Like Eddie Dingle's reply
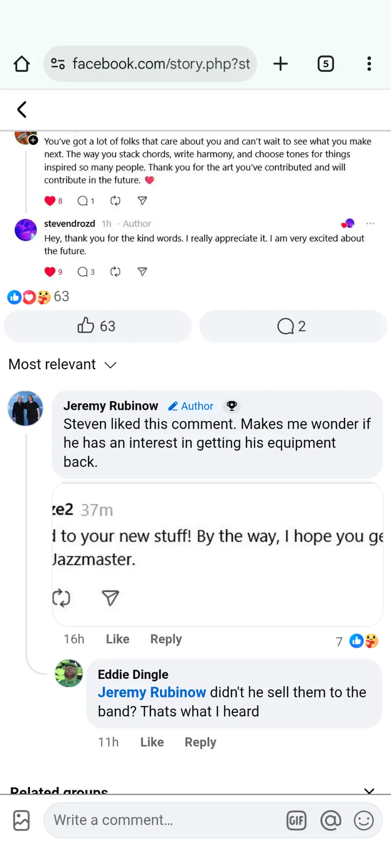 [x=152, y=742]
